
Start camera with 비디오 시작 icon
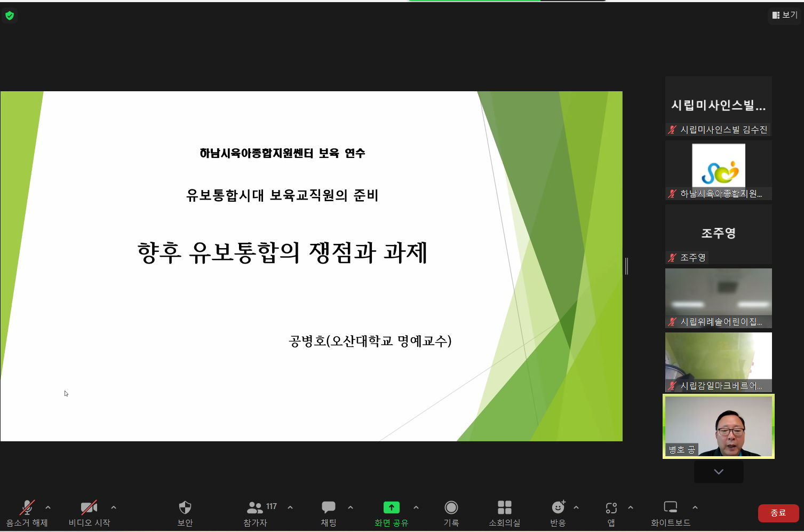(x=89, y=507)
